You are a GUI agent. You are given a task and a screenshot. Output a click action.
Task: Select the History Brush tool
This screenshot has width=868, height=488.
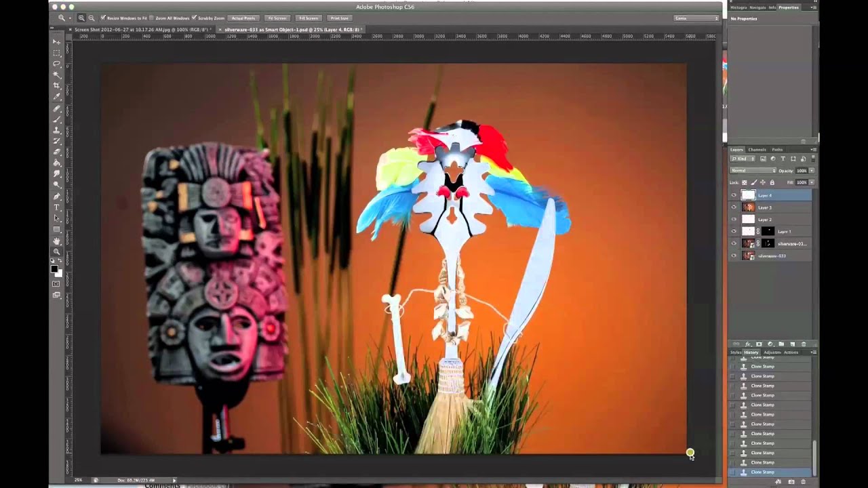tap(57, 141)
